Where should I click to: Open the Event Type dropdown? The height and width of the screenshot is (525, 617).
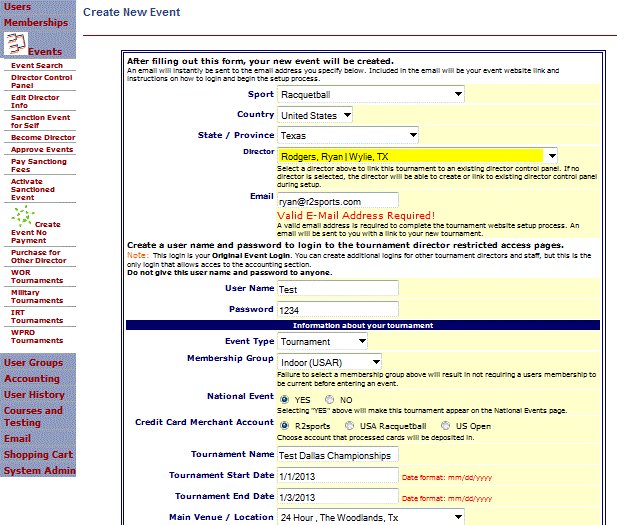[322, 341]
